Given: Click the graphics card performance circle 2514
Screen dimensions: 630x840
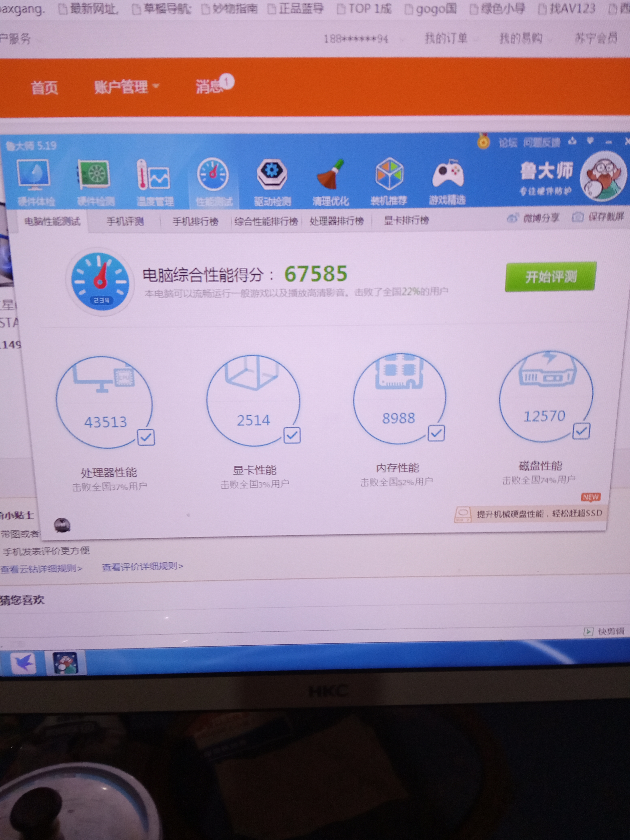Looking at the screenshot, I should click(253, 401).
